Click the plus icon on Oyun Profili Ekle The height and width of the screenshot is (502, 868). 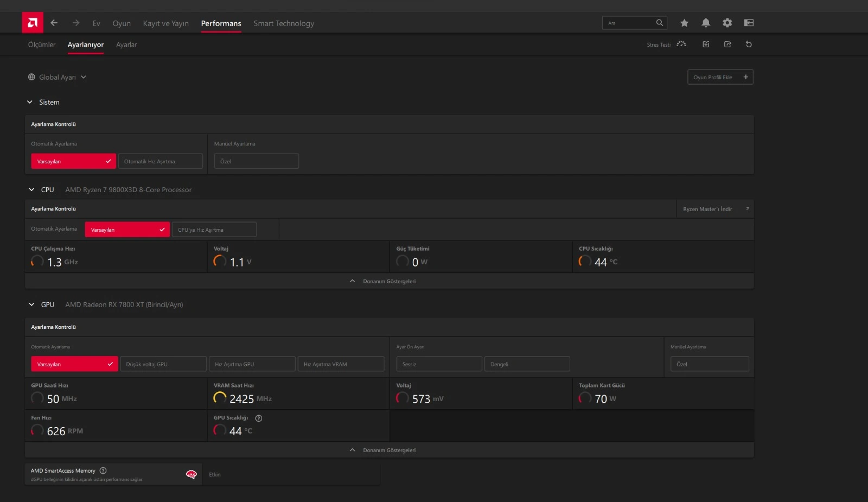[746, 77]
